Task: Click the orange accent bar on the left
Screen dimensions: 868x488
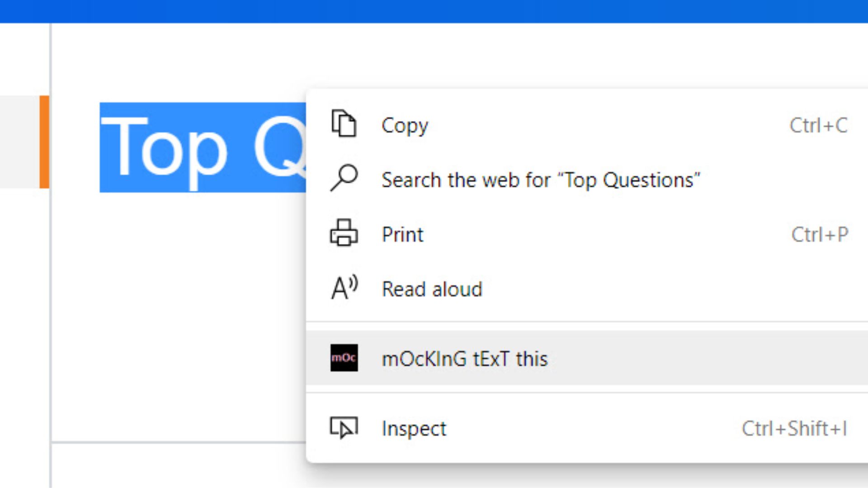Action: click(44, 142)
